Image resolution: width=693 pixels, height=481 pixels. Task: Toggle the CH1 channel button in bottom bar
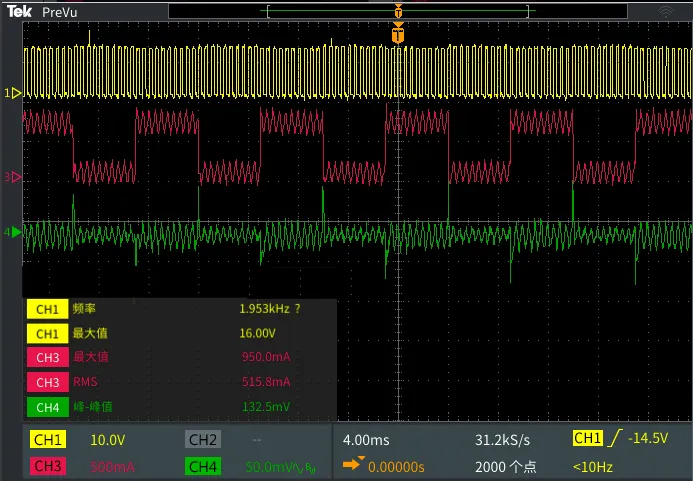point(48,439)
